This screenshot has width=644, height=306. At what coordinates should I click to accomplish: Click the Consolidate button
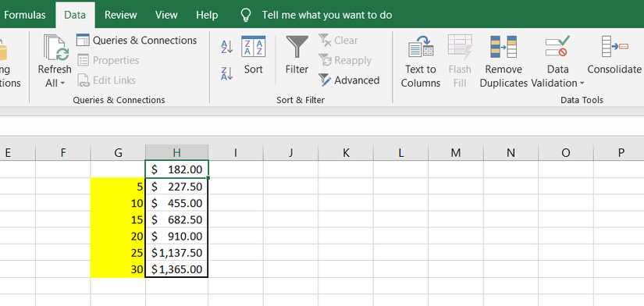point(614,55)
